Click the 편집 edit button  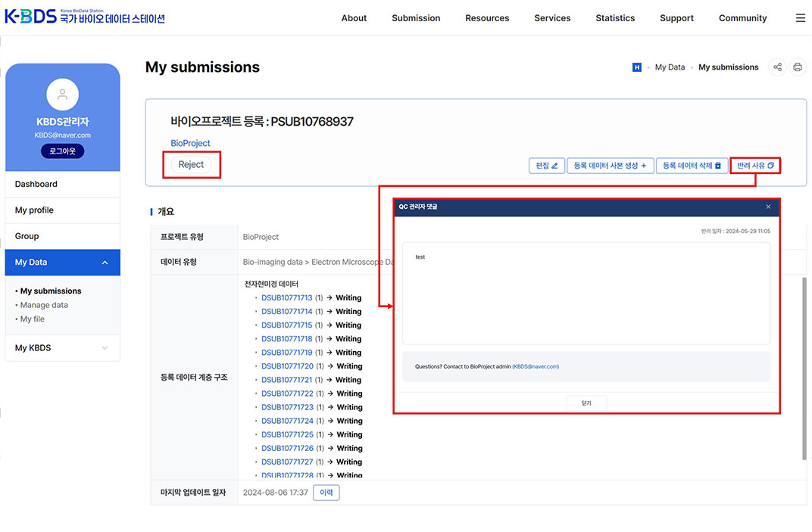point(546,166)
